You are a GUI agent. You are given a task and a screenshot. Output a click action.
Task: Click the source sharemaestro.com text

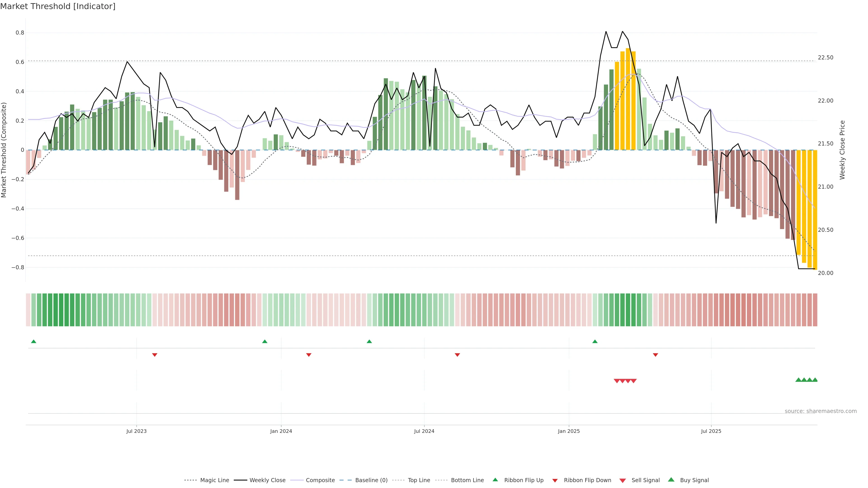[x=821, y=411]
